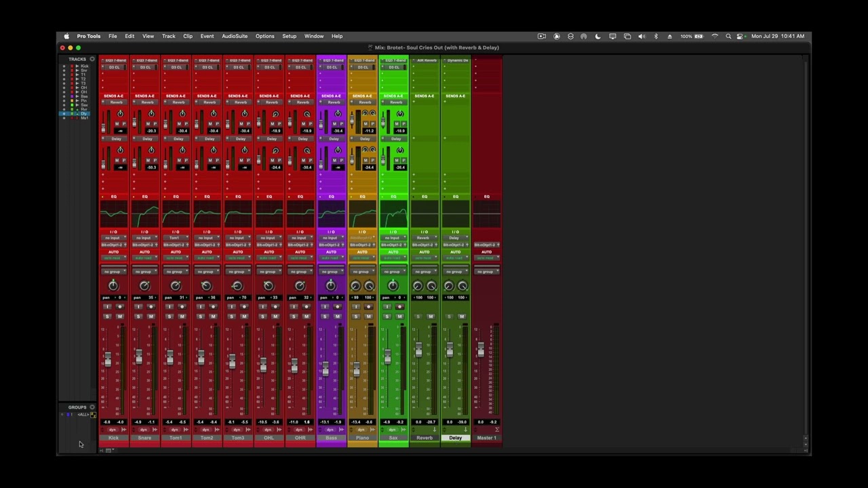This screenshot has height=488, width=868.
Task: Click the Piano track's left pan knob
Action: point(355,286)
